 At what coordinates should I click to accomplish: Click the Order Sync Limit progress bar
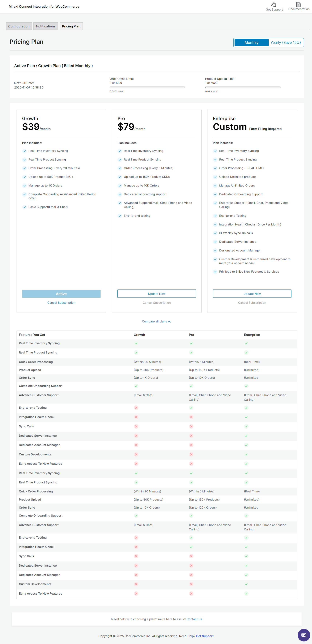click(x=147, y=87)
